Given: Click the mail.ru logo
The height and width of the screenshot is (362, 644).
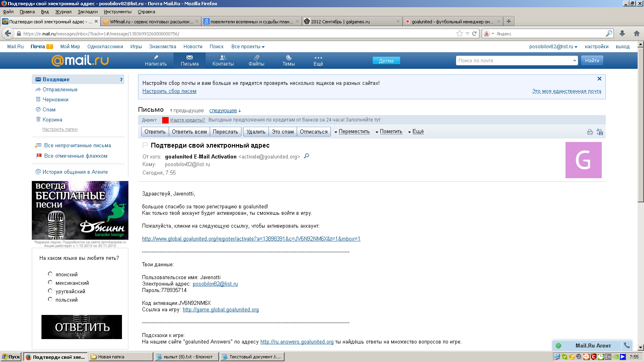Looking at the screenshot, I should point(80,60).
